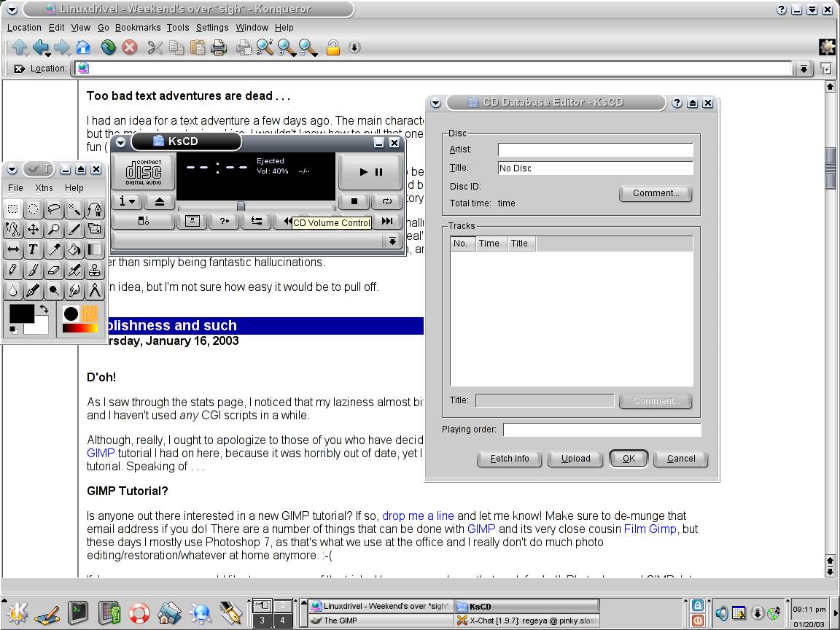The image size is (840, 630).
Task: Open the info dropdown in KsCD
Action: pos(128,201)
